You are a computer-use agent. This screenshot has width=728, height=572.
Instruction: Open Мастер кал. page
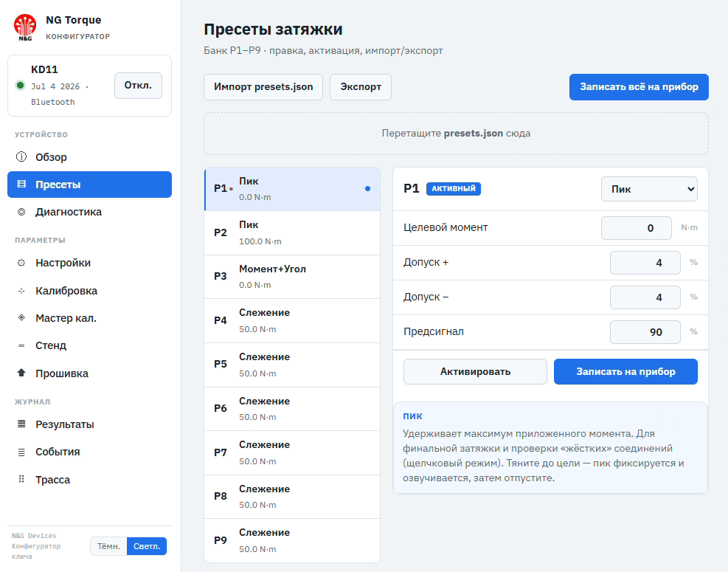[89, 318]
